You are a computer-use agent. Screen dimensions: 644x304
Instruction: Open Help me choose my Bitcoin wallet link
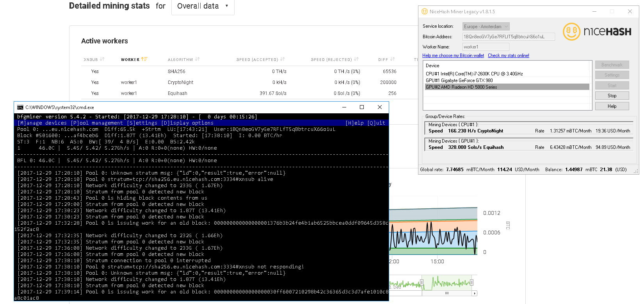point(453,55)
